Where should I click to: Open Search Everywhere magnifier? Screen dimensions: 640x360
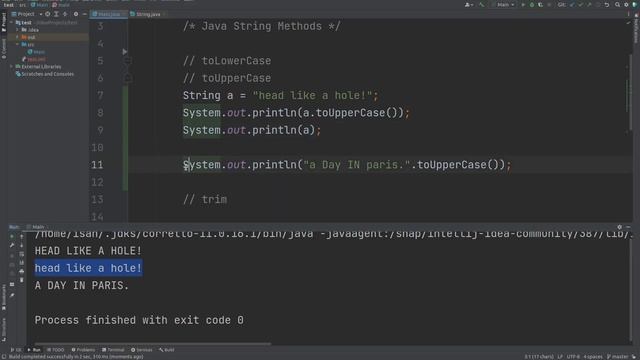click(618, 4)
